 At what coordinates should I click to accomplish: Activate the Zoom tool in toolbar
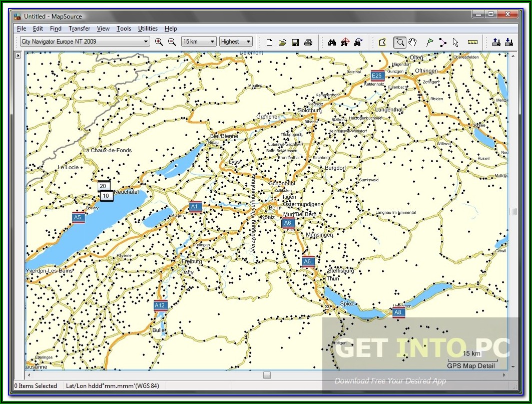[x=399, y=42]
